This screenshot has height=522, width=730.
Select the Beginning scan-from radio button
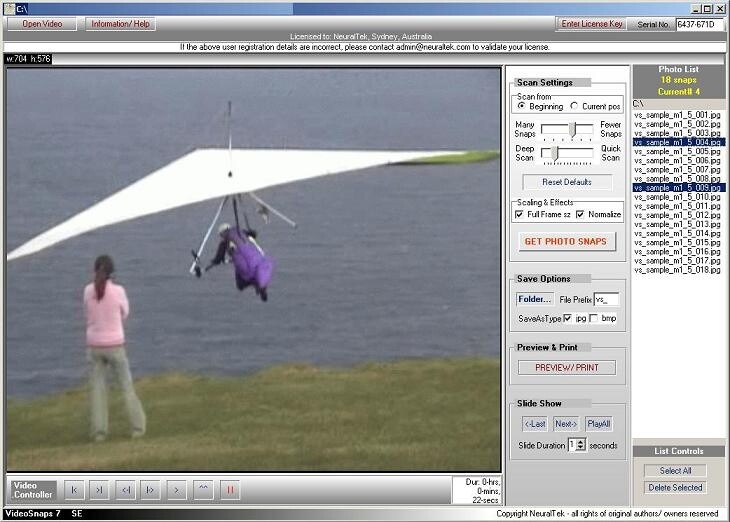[x=521, y=106]
